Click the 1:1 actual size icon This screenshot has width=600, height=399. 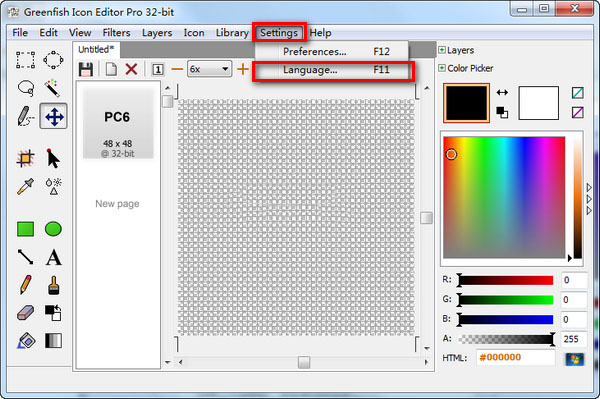pyautogui.click(x=158, y=70)
